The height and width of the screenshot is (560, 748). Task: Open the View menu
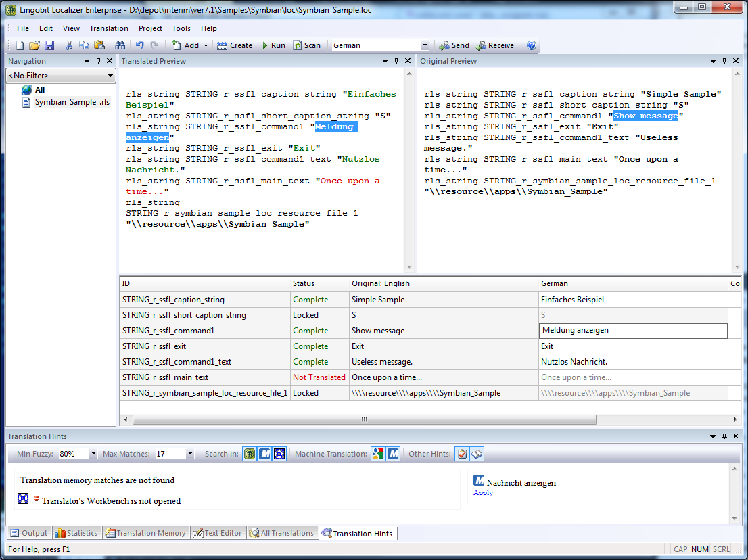71,28
